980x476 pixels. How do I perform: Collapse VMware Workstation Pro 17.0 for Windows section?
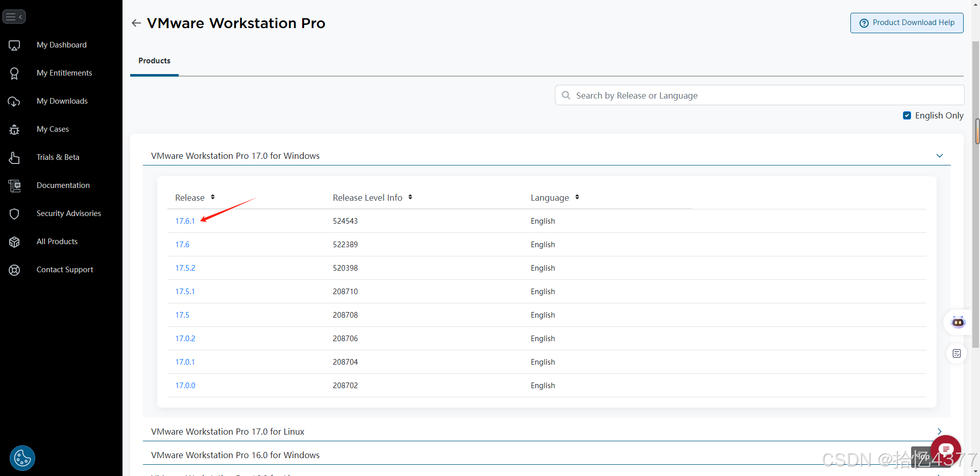940,156
